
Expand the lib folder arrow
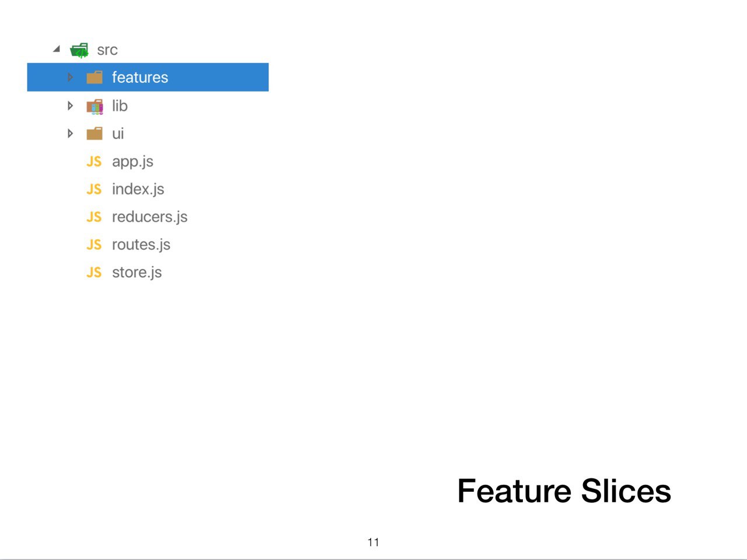click(x=70, y=106)
